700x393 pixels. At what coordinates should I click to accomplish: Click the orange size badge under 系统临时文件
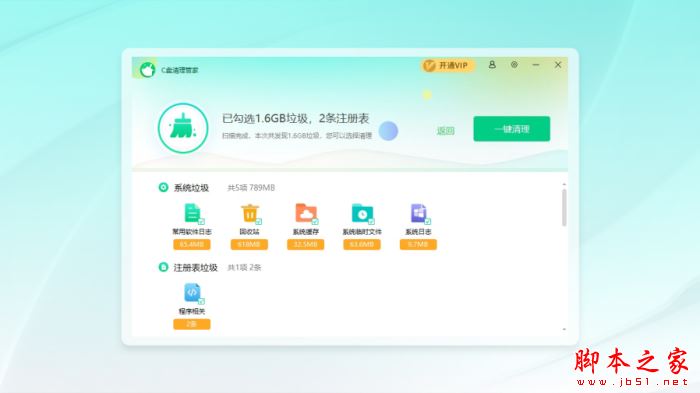(362, 244)
